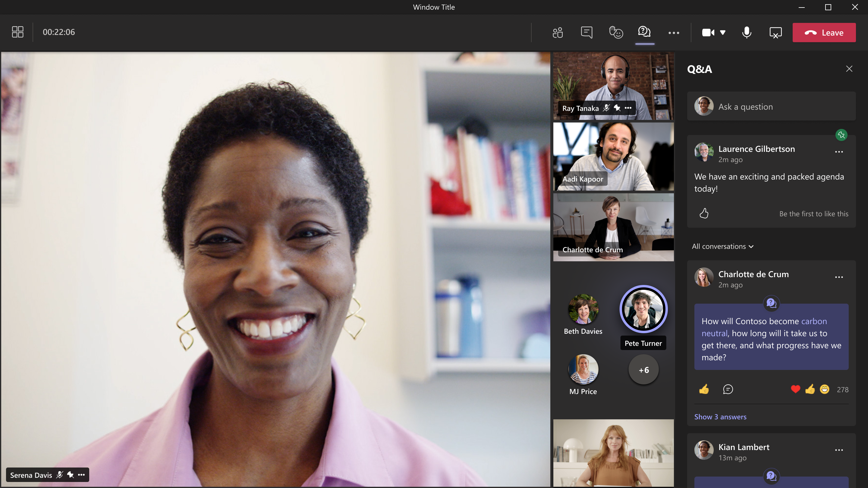The image size is (868, 488).
Task: Toggle the camera on or off
Action: coord(708,33)
